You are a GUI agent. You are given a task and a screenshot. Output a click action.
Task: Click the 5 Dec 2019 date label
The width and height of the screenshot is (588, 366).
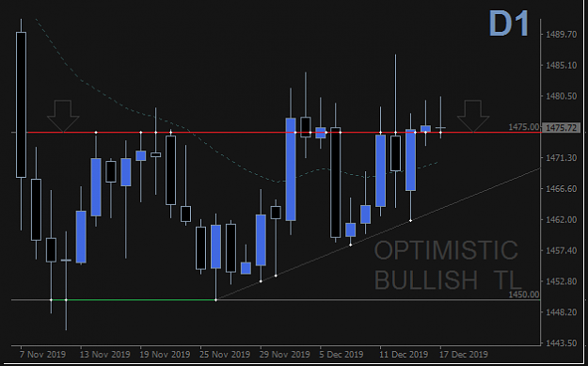342,355
